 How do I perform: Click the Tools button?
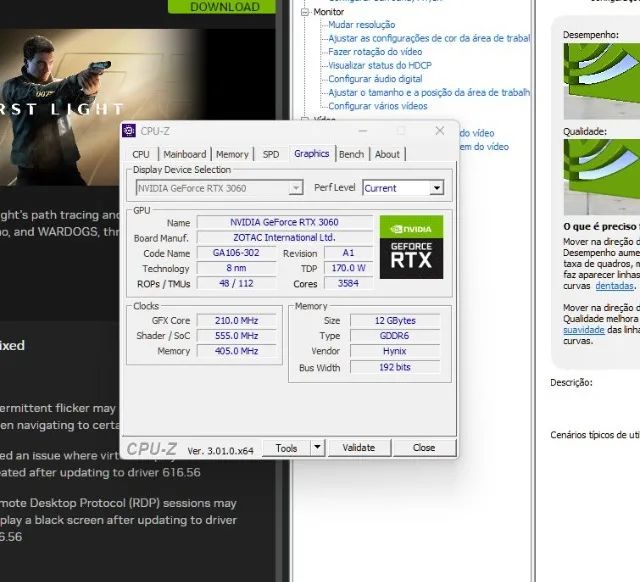coord(286,448)
